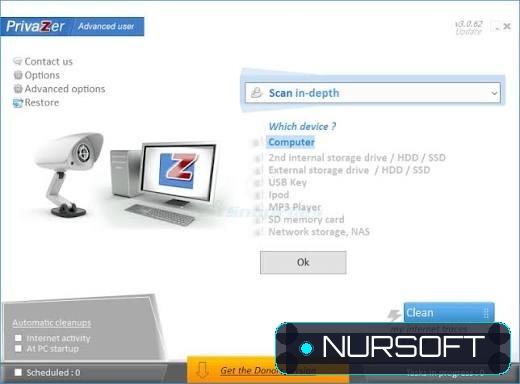Viewport: 520px width, 384px height.
Task: Select SD memory card device
Action: [x=306, y=219]
